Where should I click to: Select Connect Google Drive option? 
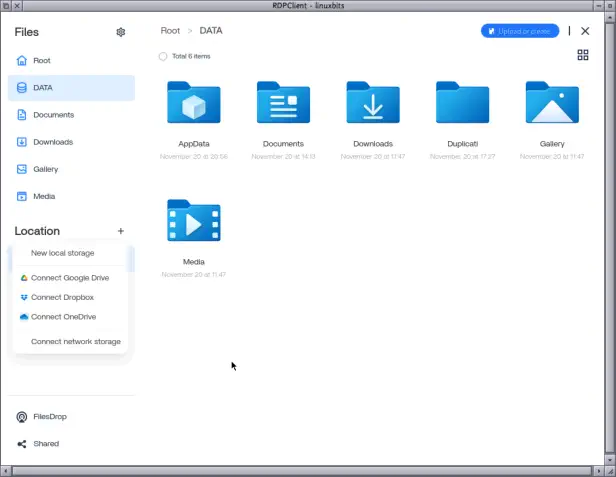69,278
